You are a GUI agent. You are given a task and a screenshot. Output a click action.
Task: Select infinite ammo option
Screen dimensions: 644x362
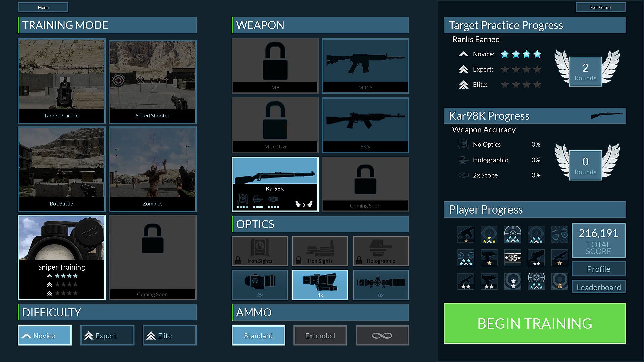(382, 335)
